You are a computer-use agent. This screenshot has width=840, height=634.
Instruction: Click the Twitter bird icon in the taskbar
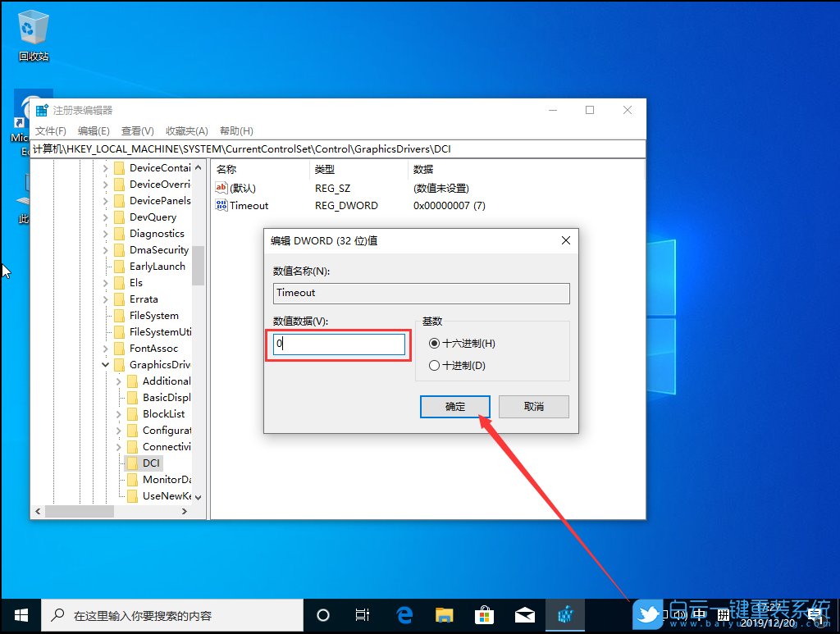[647, 613]
